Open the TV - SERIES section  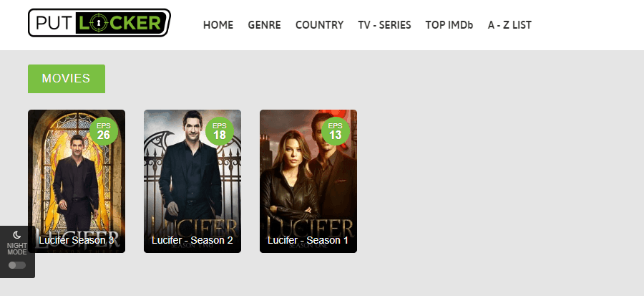384,25
